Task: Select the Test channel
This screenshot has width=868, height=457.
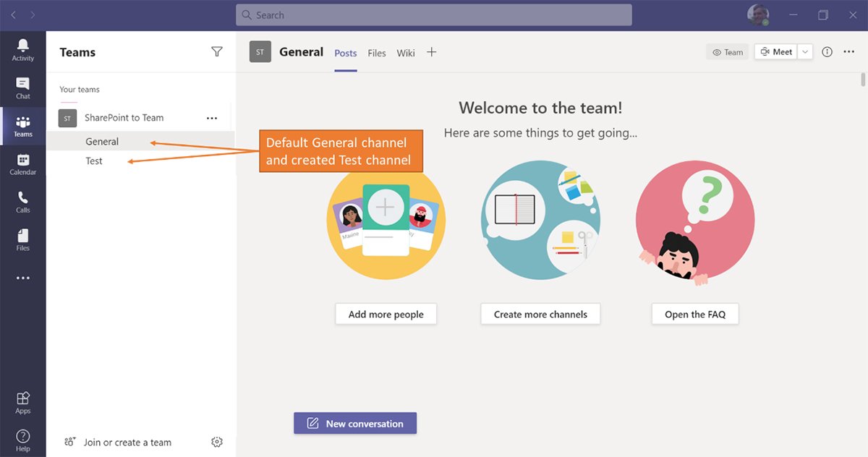Action: (94, 161)
